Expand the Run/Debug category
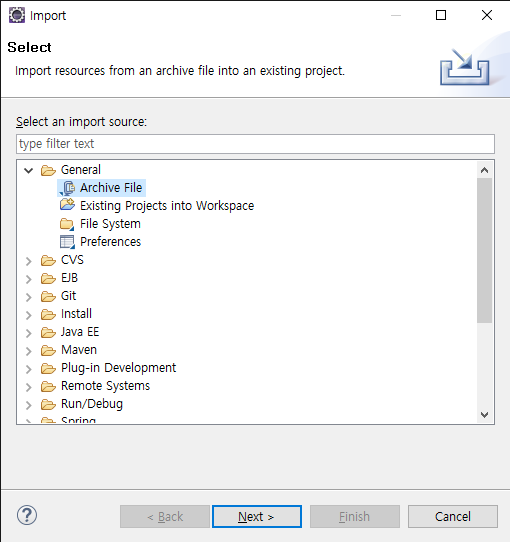This screenshot has width=510, height=542. [x=29, y=405]
